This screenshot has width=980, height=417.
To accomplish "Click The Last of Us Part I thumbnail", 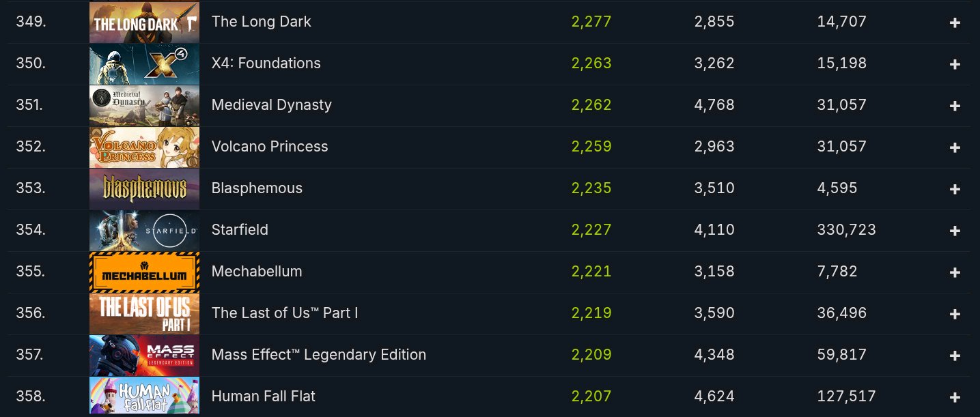I will coord(144,313).
